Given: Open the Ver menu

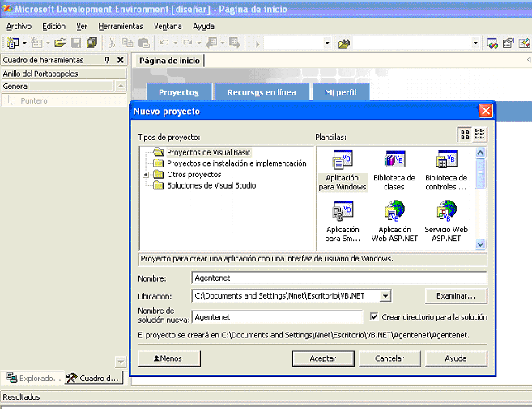Looking at the screenshot, I should pos(82,27).
